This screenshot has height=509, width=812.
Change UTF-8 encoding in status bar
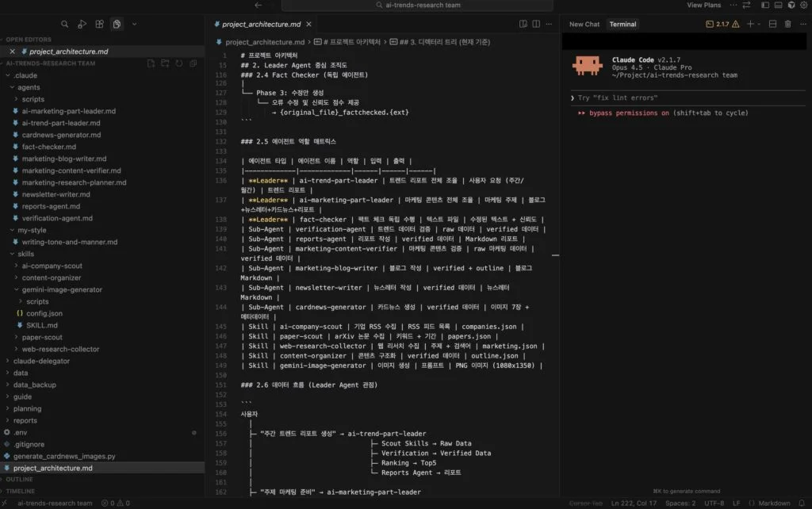coord(714,503)
